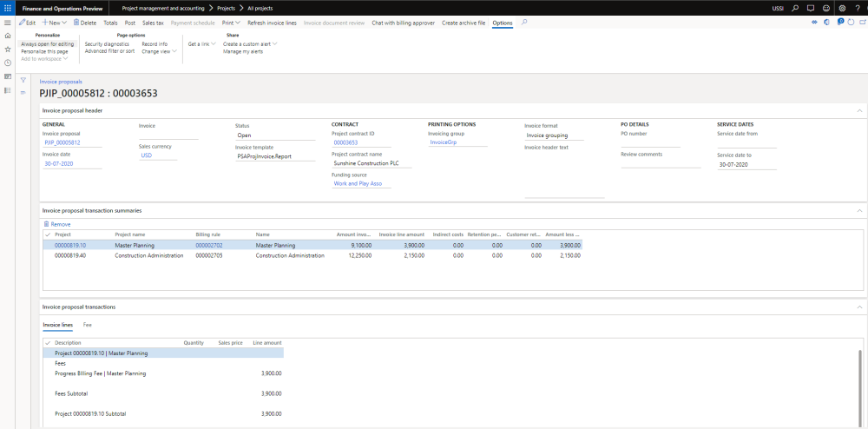Click the search magnifier in action pane

point(524,22)
